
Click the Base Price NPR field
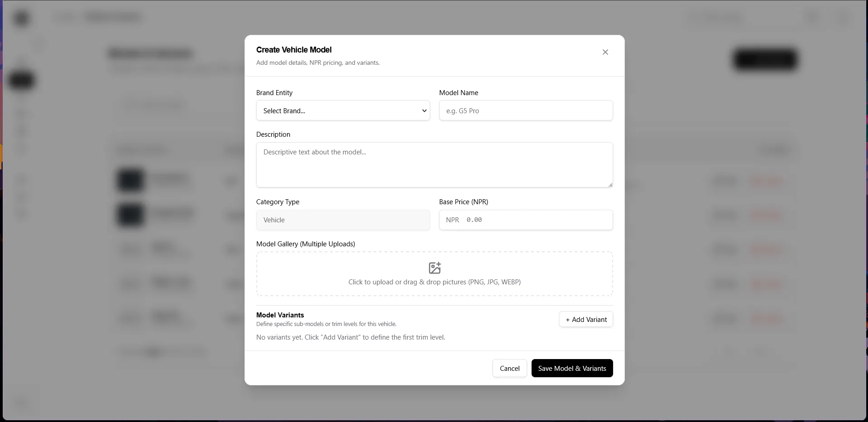[526, 220]
